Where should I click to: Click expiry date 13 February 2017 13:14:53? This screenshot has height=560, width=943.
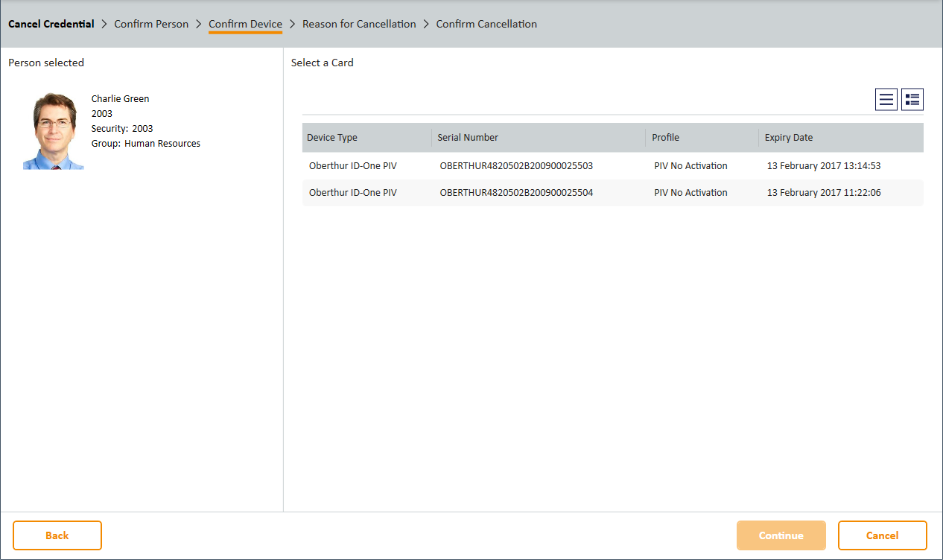click(824, 166)
